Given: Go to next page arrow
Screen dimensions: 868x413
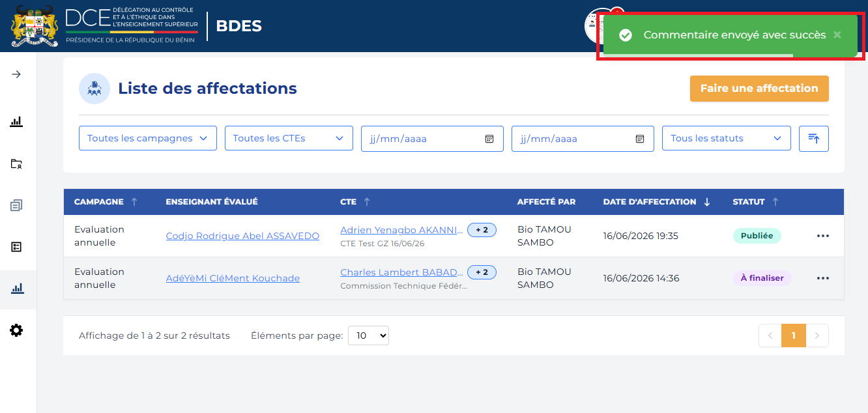Looking at the screenshot, I should (817, 335).
